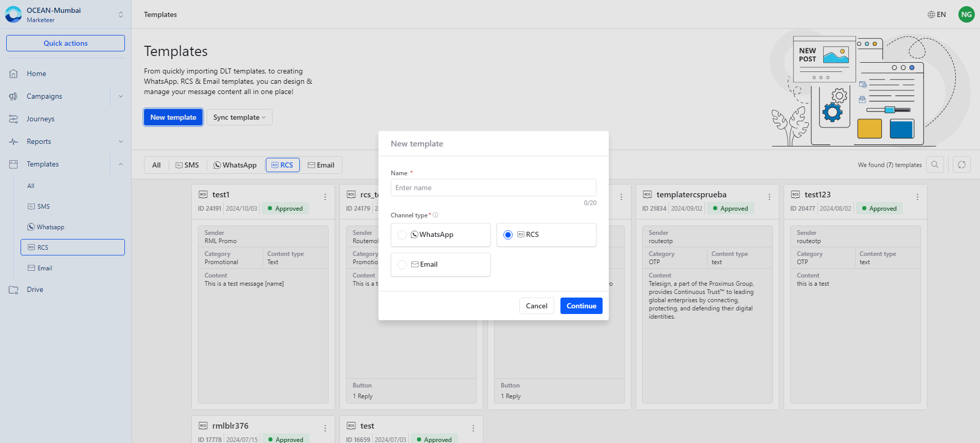980x443 pixels.
Task: Expand the Reports submenu chevron
Action: tap(121, 141)
